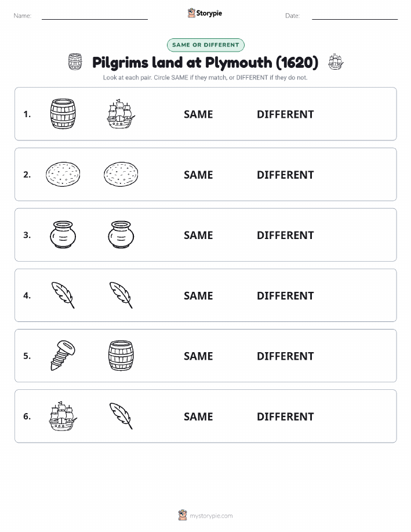Choose DIFFERENT for question 1

(x=285, y=114)
